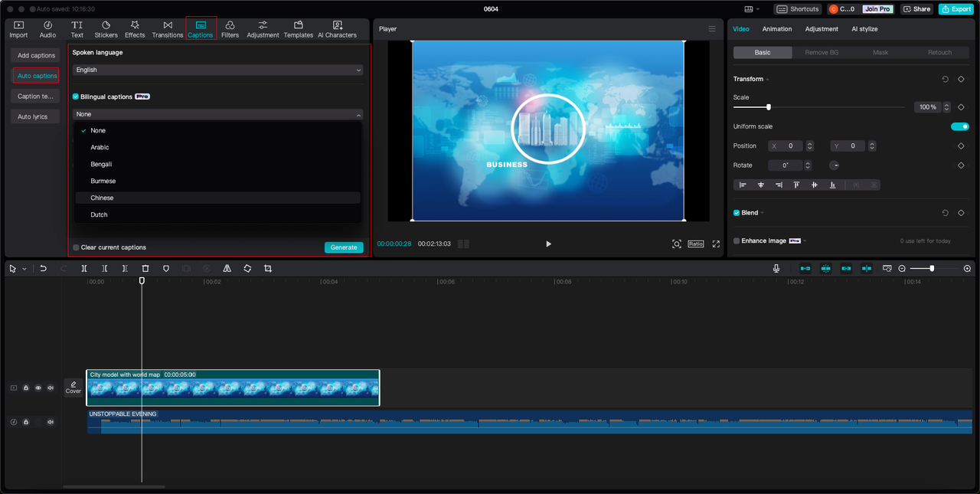
Task: Play the video preview
Action: [548, 244]
